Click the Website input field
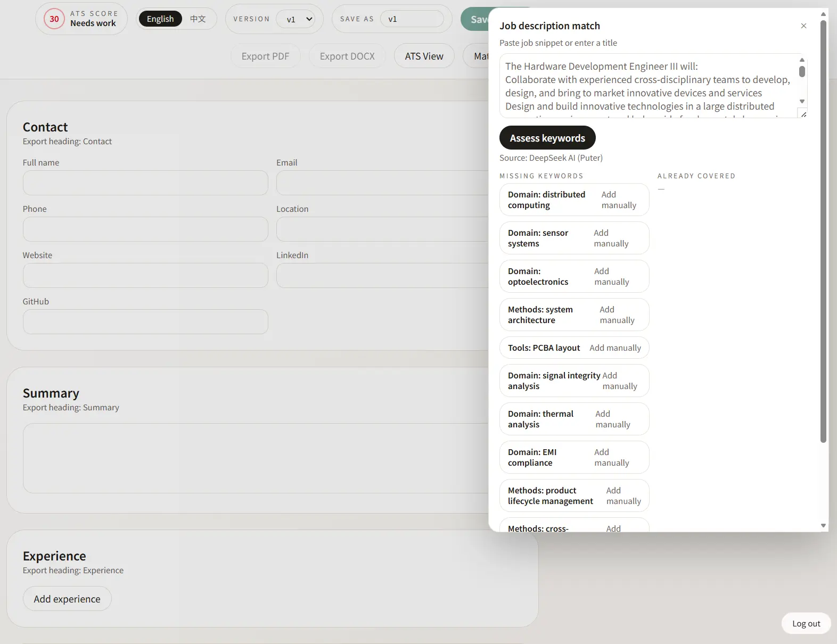Viewport: 837px width, 644px height. (x=145, y=275)
